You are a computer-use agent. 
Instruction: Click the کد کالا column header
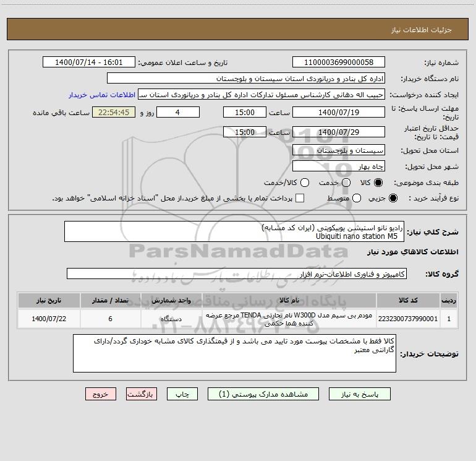408,300
